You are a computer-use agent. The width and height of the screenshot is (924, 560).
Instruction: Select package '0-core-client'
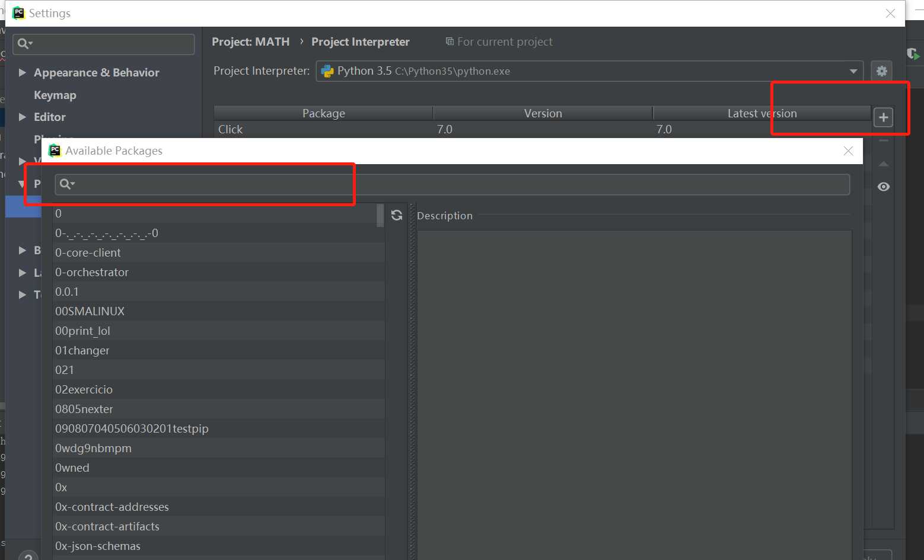click(219, 252)
